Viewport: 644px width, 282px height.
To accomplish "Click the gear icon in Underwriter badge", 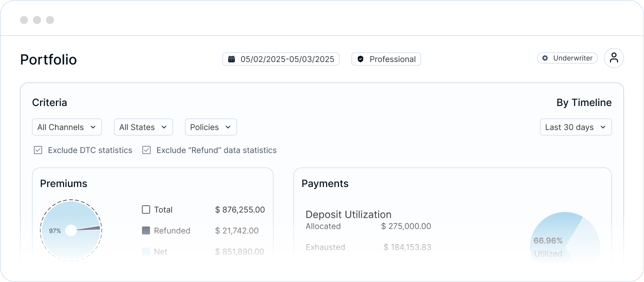I will click(x=545, y=58).
